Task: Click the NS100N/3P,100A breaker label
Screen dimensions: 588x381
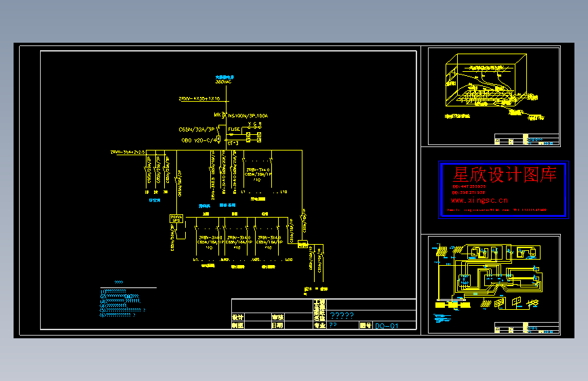Action: 248,116
